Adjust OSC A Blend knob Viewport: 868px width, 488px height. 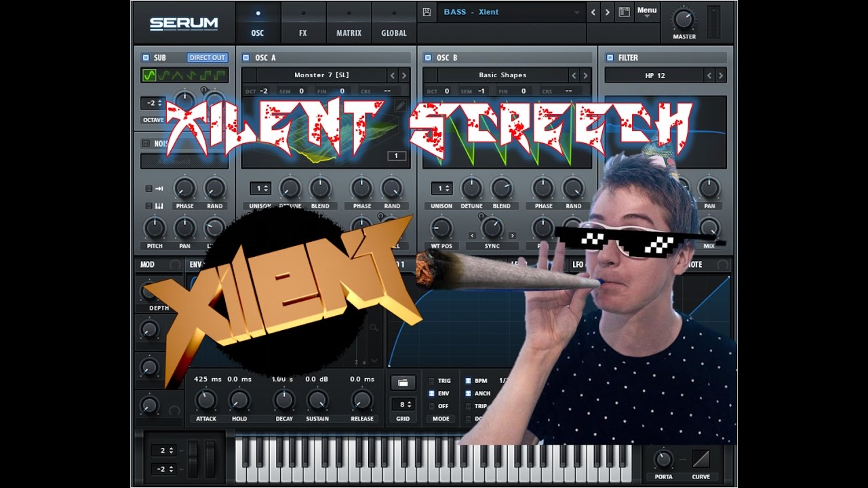click(320, 188)
